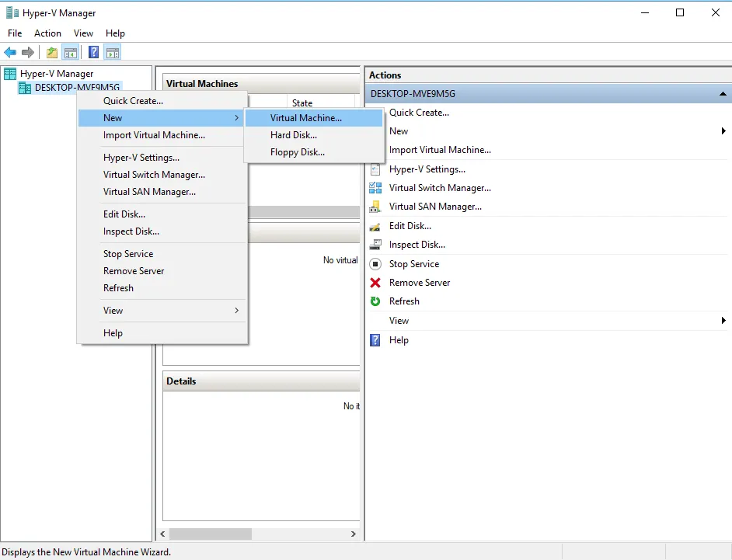Choose Remove Server in context menu
This screenshot has width=732, height=560.
[x=162, y=272]
